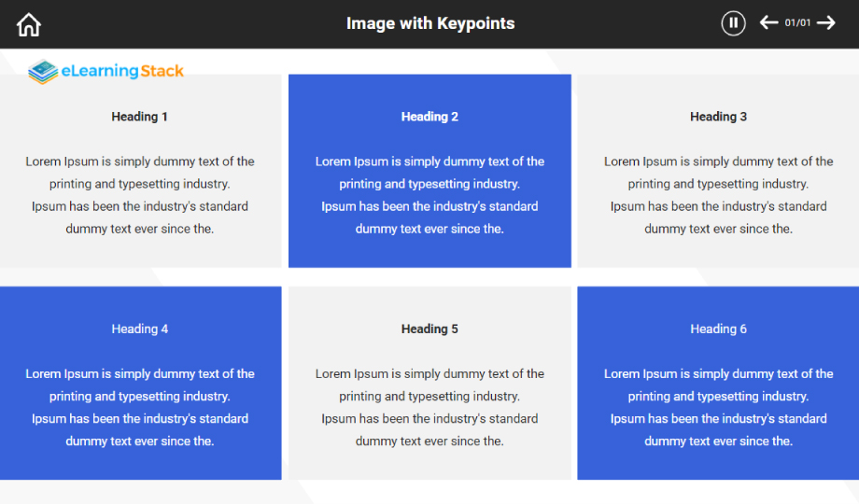859x504 pixels.
Task: Click the Heading 6 title text
Action: tap(718, 329)
